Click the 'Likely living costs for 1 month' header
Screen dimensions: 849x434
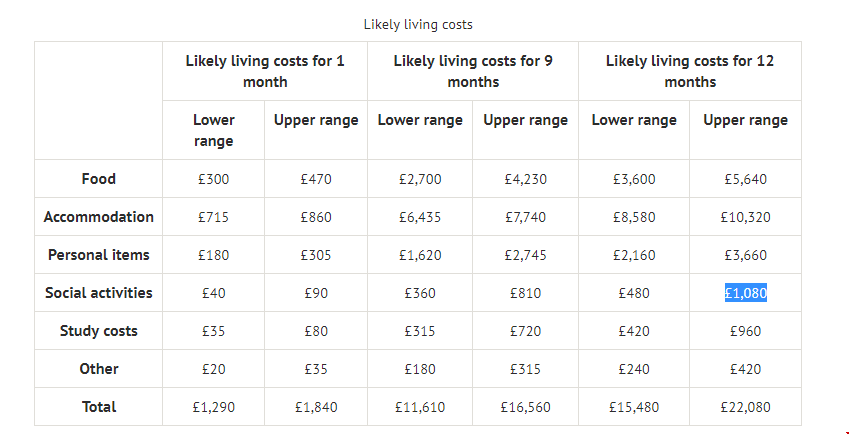click(265, 71)
